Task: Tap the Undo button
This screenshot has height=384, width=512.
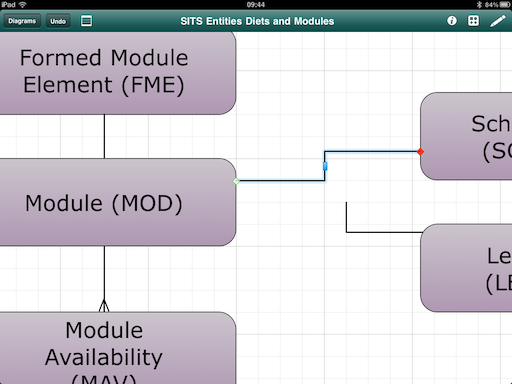Action: point(58,21)
